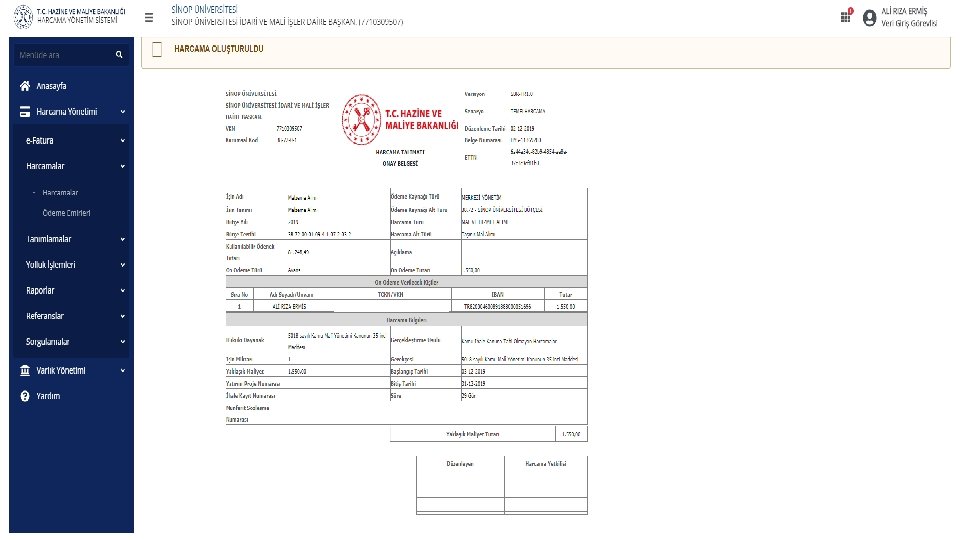Click the Düzenleyen signature box

[x=460, y=476]
